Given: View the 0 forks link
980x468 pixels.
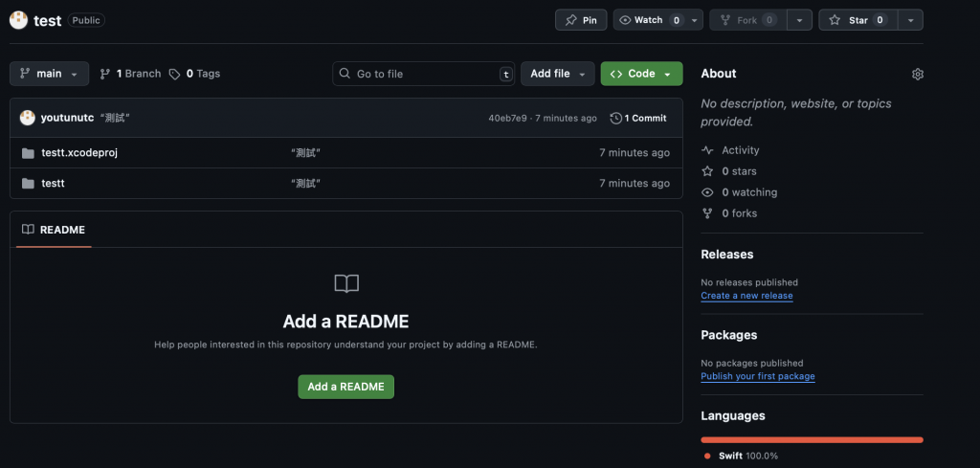Looking at the screenshot, I should (x=729, y=213).
